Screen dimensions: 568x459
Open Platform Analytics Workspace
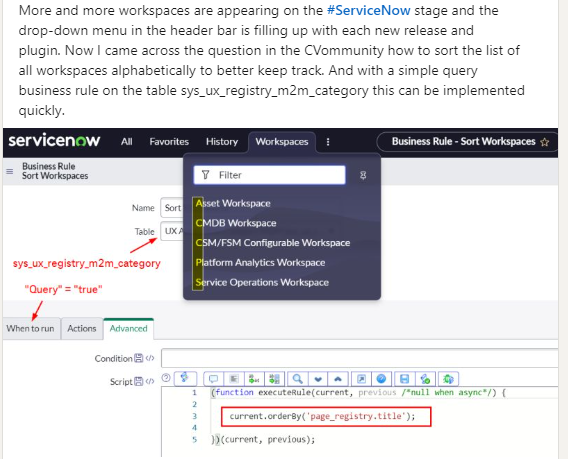click(x=260, y=262)
